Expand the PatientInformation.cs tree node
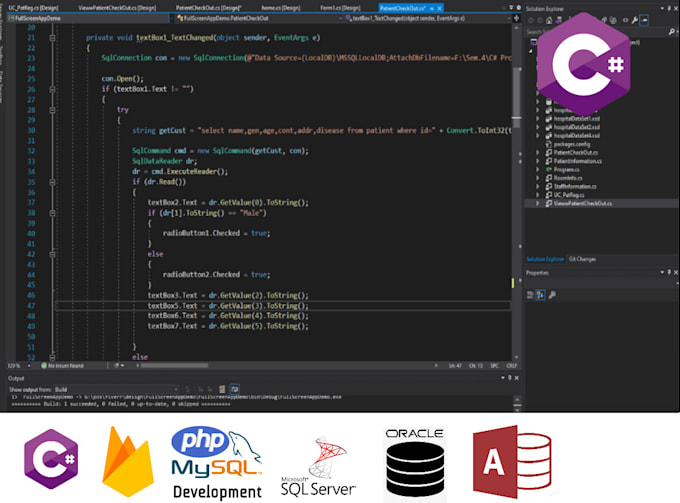Image resolution: width=680 pixels, height=503 pixels. 538,161
